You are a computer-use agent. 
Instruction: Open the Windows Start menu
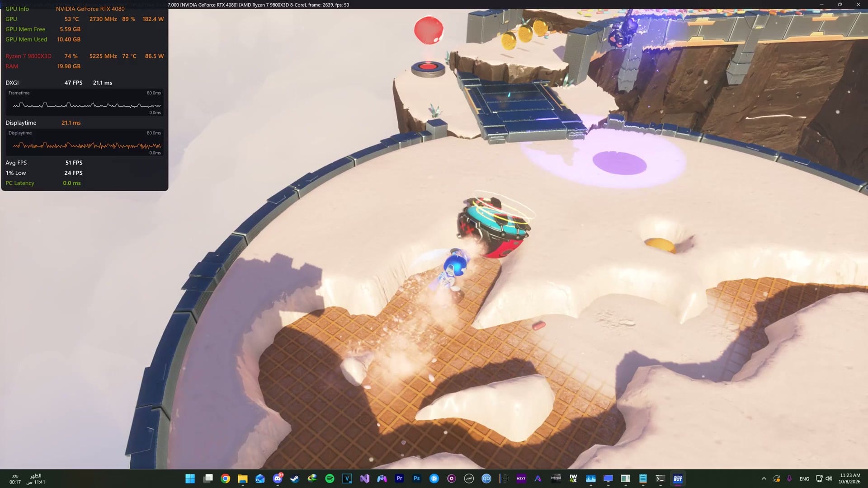pyautogui.click(x=190, y=479)
